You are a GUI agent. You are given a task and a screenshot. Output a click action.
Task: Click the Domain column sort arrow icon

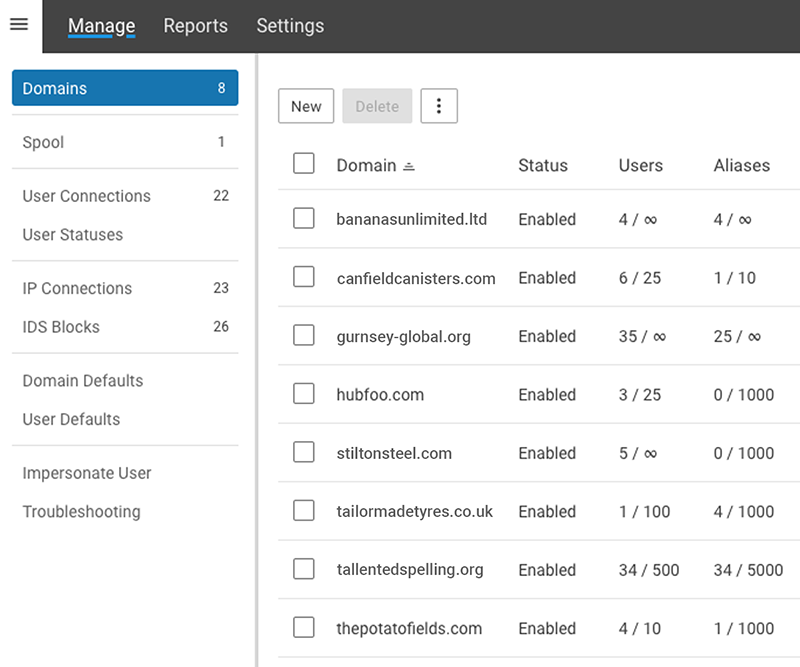tap(409, 166)
